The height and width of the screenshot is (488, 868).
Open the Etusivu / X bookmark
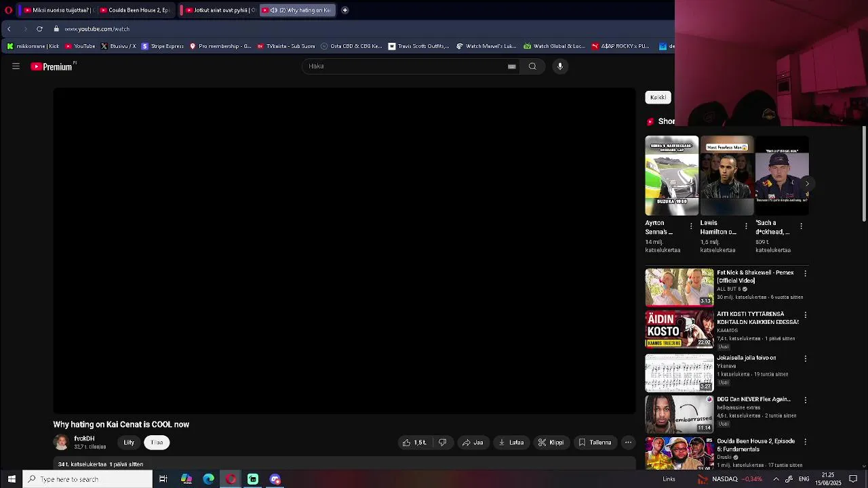(x=118, y=46)
